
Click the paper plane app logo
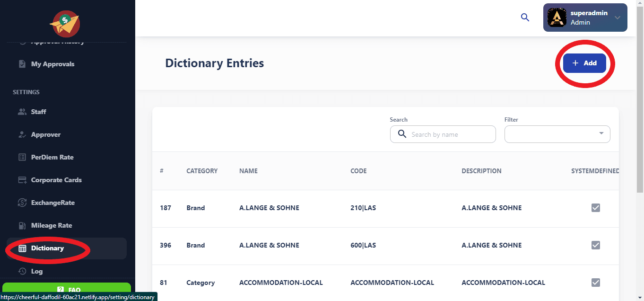pos(66,24)
